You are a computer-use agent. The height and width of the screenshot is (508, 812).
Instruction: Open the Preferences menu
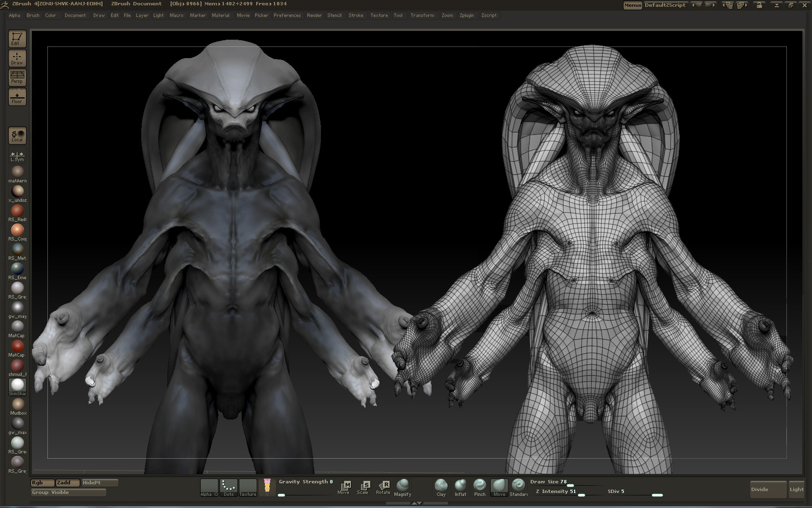pos(287,15)
